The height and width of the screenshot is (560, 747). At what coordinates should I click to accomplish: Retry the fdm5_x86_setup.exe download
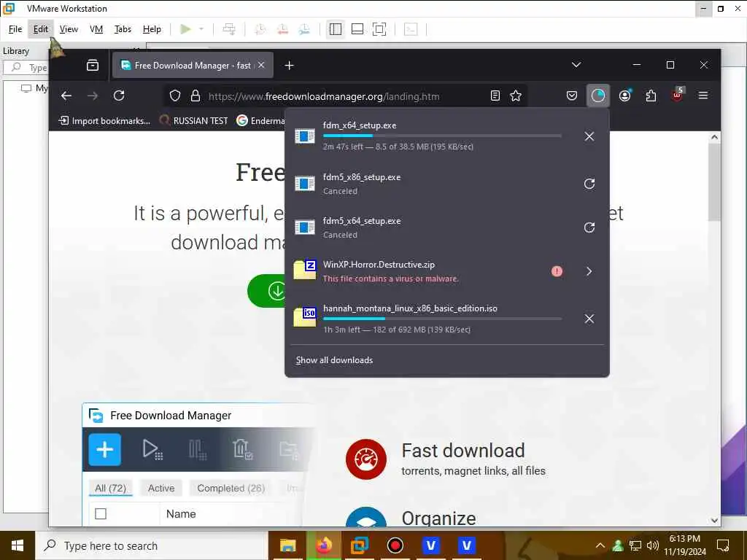point(589,184)
